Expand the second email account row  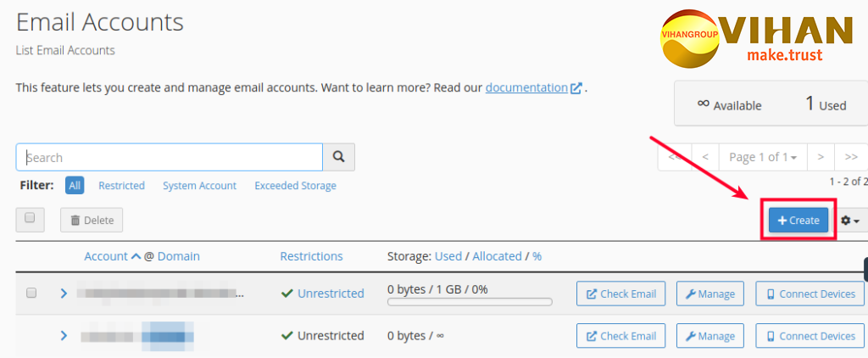pos(64,336)
